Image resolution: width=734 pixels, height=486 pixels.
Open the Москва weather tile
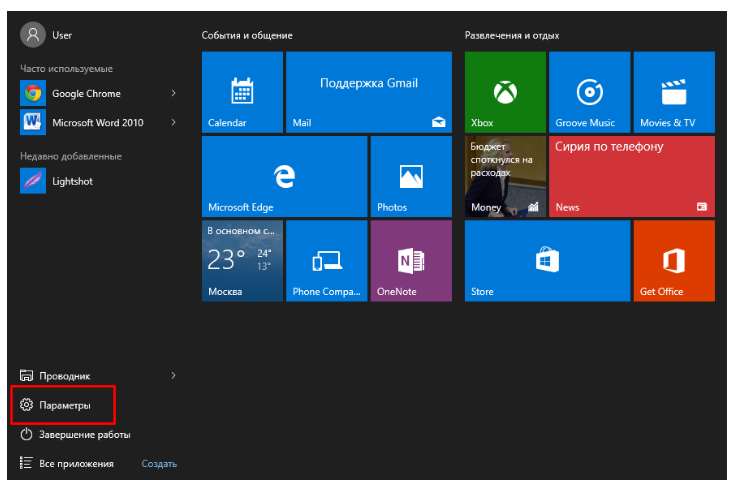tap(242, 261)
